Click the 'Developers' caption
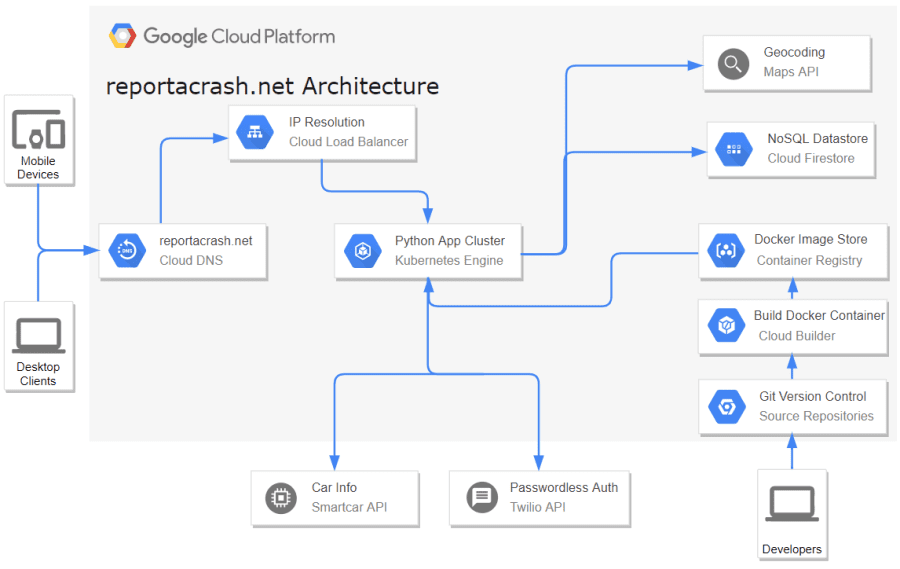 coord(792,549)
